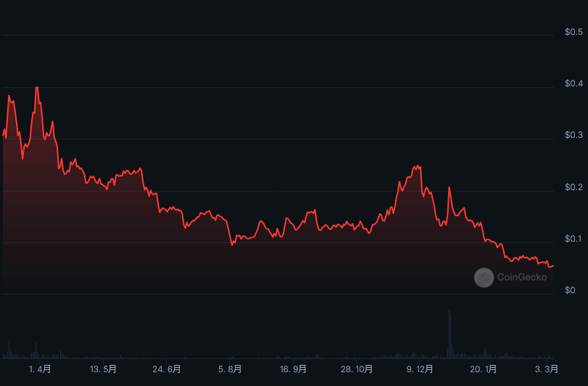588x386 pixels.
Task: Click the CoinGecko gecko logo icon
Action: point(484,277)
